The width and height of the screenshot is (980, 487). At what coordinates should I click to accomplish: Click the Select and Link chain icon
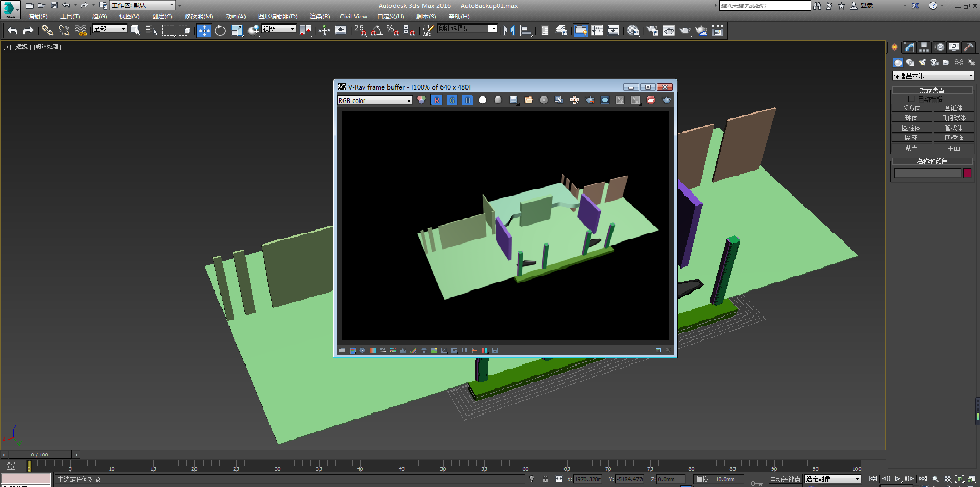pos(47,31)
